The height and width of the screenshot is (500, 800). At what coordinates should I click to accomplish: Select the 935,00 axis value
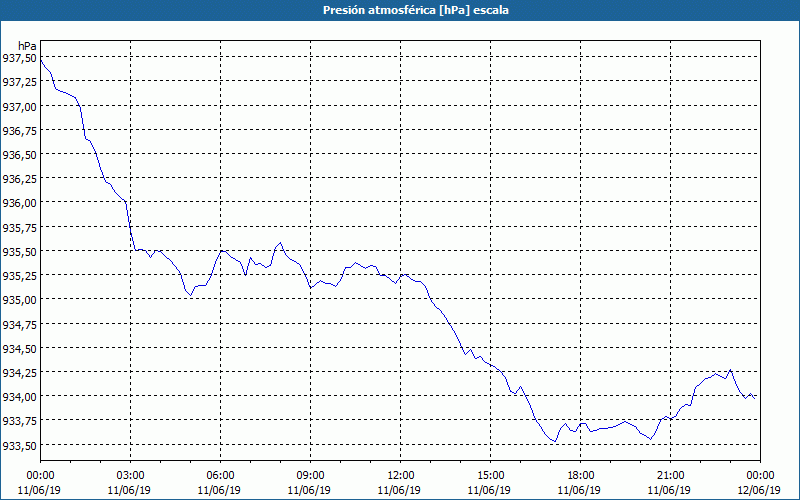click(x=20, y=300)
